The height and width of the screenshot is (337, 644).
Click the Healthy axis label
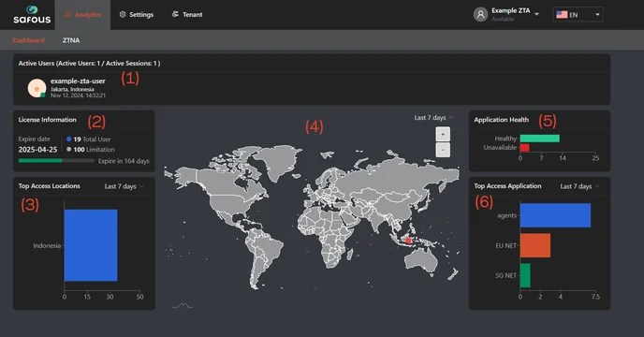505,139
